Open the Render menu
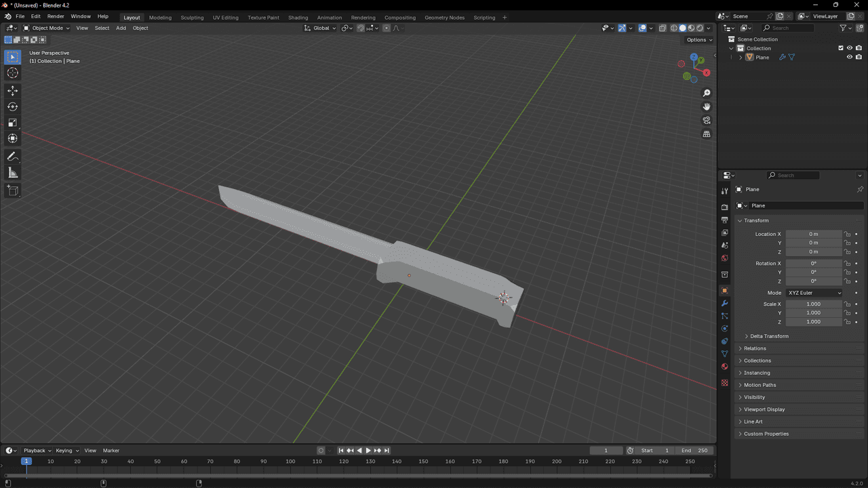 [x=56, y=16]
